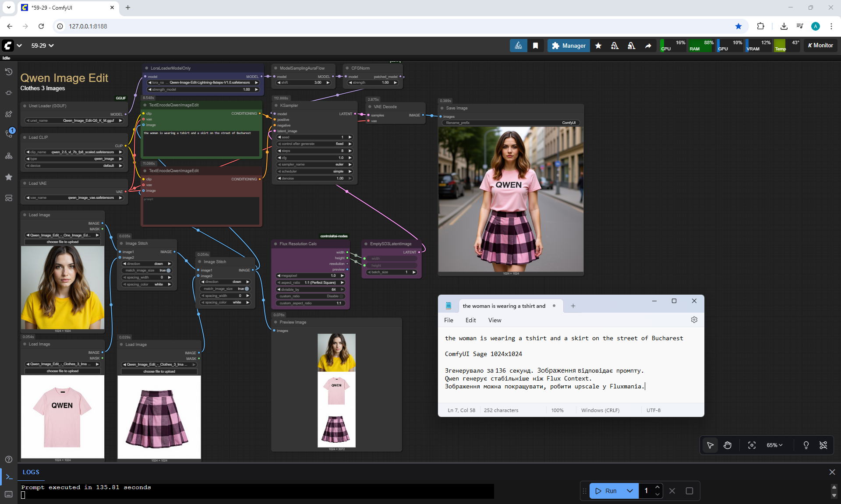Toggle match_image_size in second Image Stitch
This screenshot has height=504, width=841.
pyautogui.click(x=247, y=289)
